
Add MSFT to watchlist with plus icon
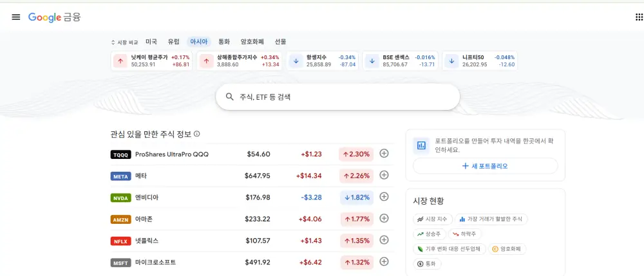(x=384, y=262)
